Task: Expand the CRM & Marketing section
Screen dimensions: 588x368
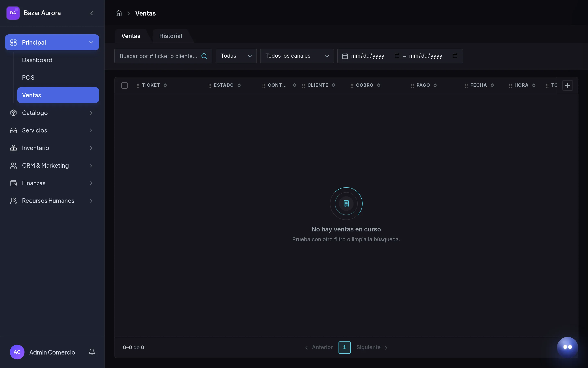Action: tap(52, 166)
